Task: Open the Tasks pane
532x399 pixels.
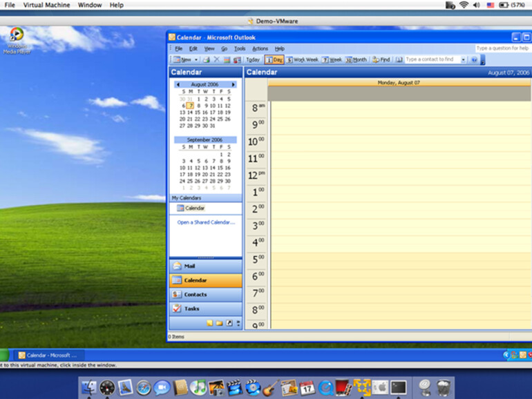Action: [206, 309]
